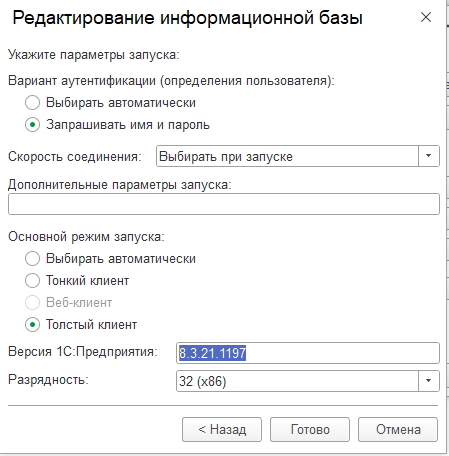Click the 'Скорость соединения:' label

75,156
